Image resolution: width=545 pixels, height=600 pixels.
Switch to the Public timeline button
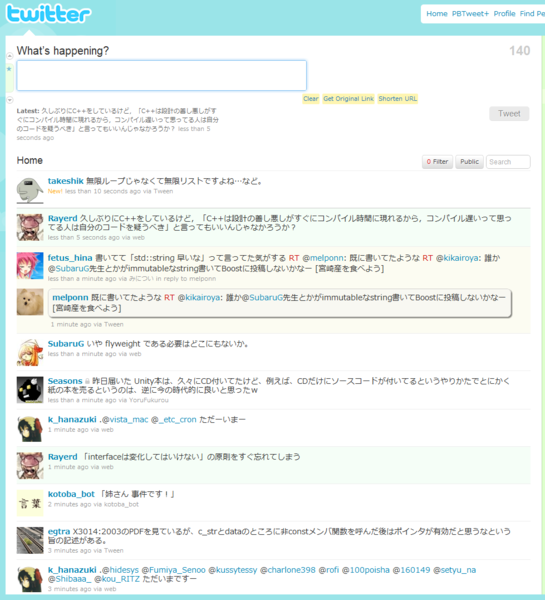coord(470,162)
